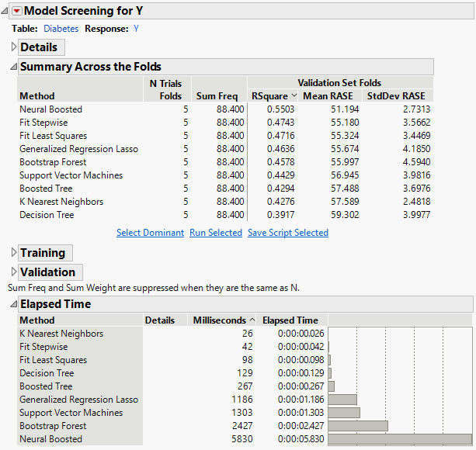Select K Nearest Neighbors in Elapsed Time
This screenshot has width=476, height=450.
tap(61, 334)
